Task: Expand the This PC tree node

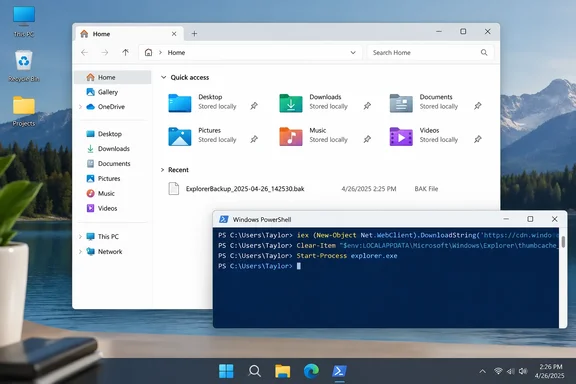Action: pyautogui.click(x=80, y=236)
